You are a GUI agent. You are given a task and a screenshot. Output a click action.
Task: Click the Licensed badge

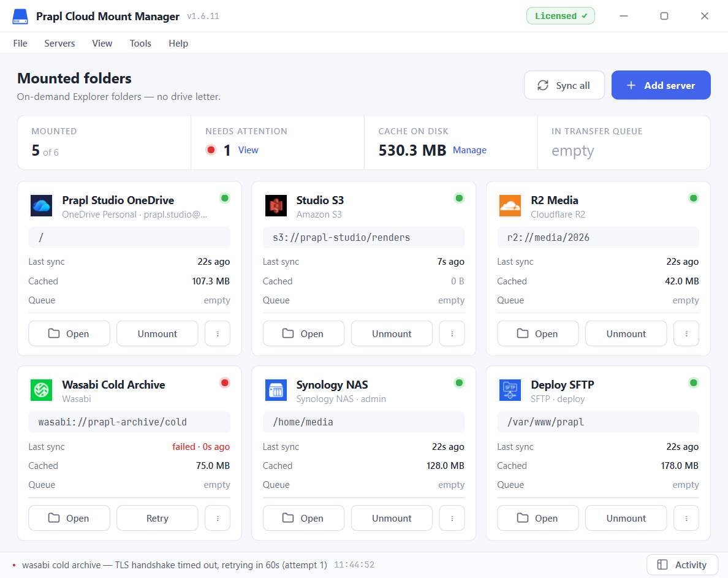(x=560, y=16)
